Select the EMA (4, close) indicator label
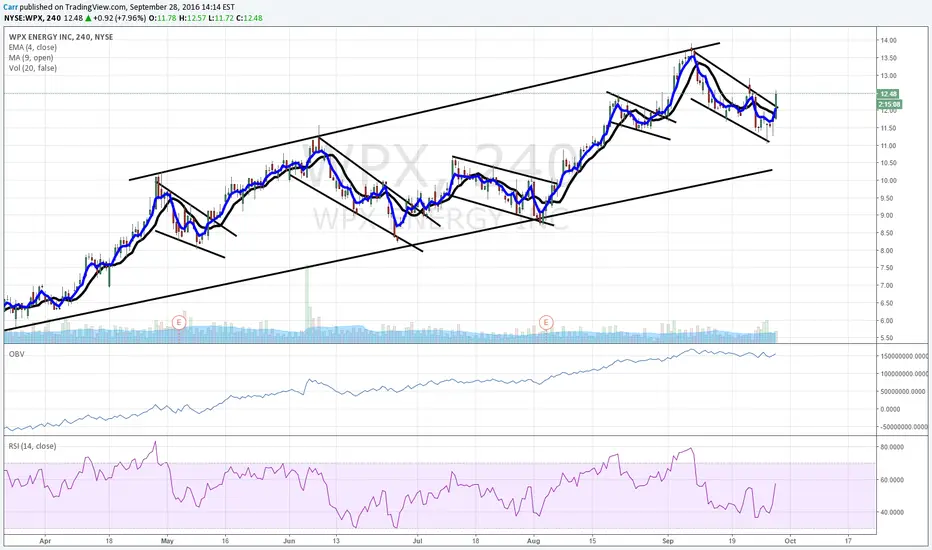The width and height of the screenshot is (932, 550). (33, 48)
